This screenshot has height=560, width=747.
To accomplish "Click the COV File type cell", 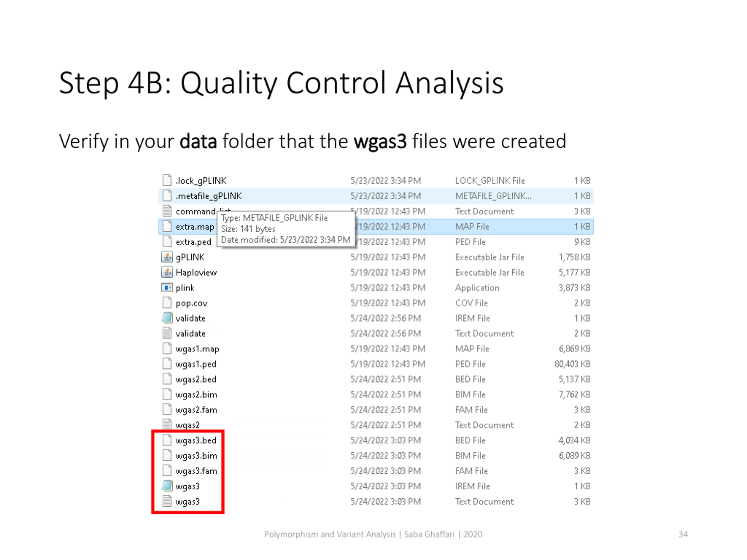I will (472, 303).
